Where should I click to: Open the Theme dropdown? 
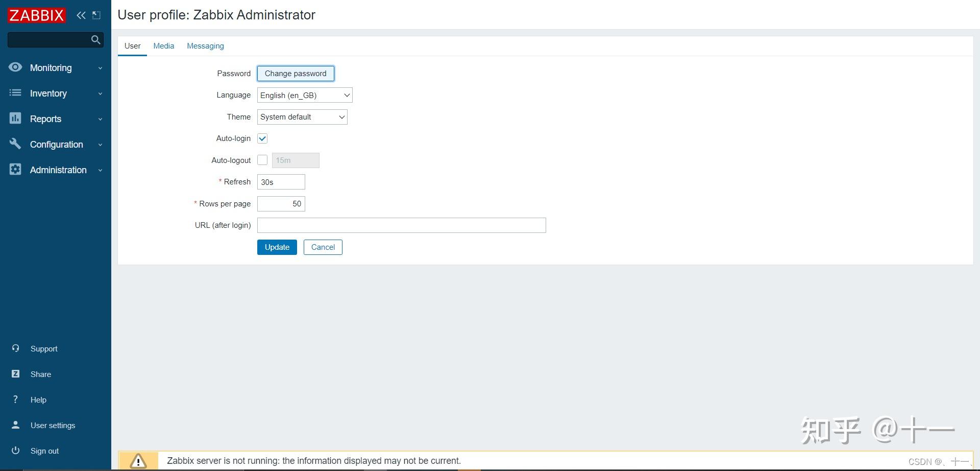click(302, 117)
